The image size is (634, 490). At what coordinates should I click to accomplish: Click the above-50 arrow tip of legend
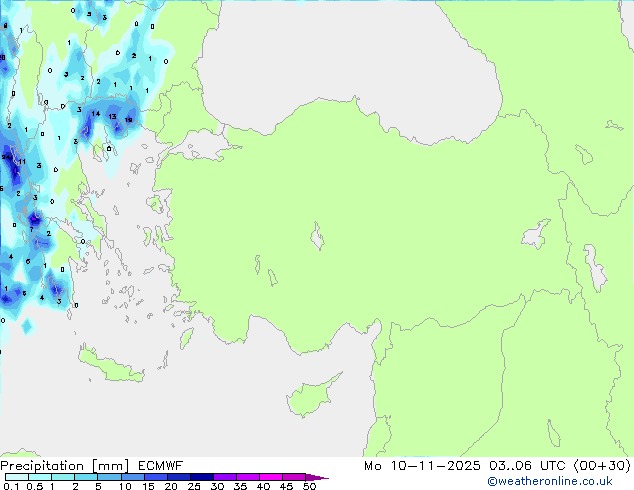pos(317,477)
